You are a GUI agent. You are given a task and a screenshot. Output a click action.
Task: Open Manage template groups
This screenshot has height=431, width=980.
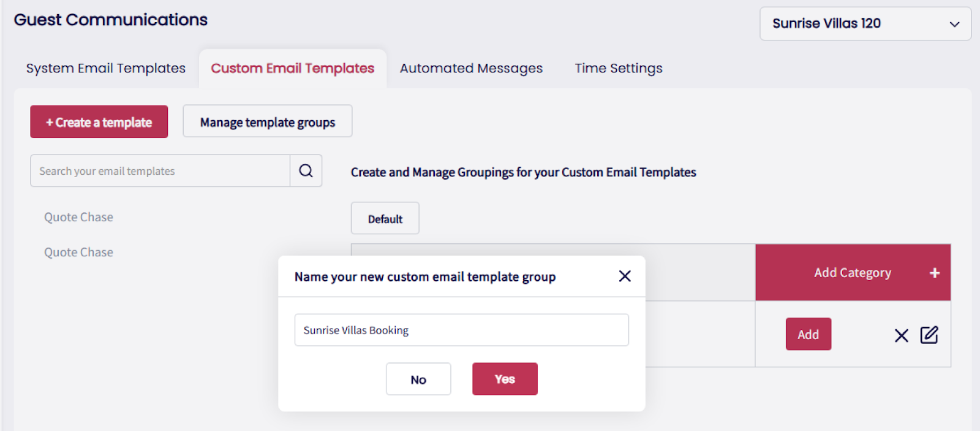[x=267, y=122]
